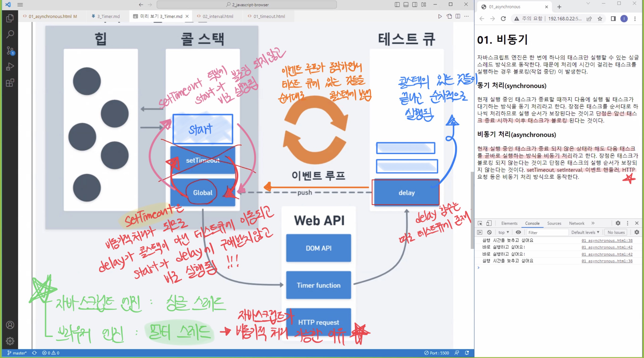This screenshot has width=644, height=358.
Task: Click the 192.168.0.22 address bar
Action: [565, 18]
